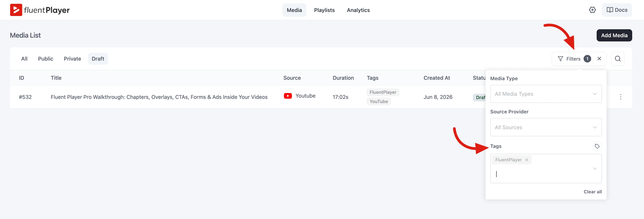Screen dimensions: 644x219
Task: Open the Fluent Player Pro Walkthrough title
Action: [x=159, y=97]
